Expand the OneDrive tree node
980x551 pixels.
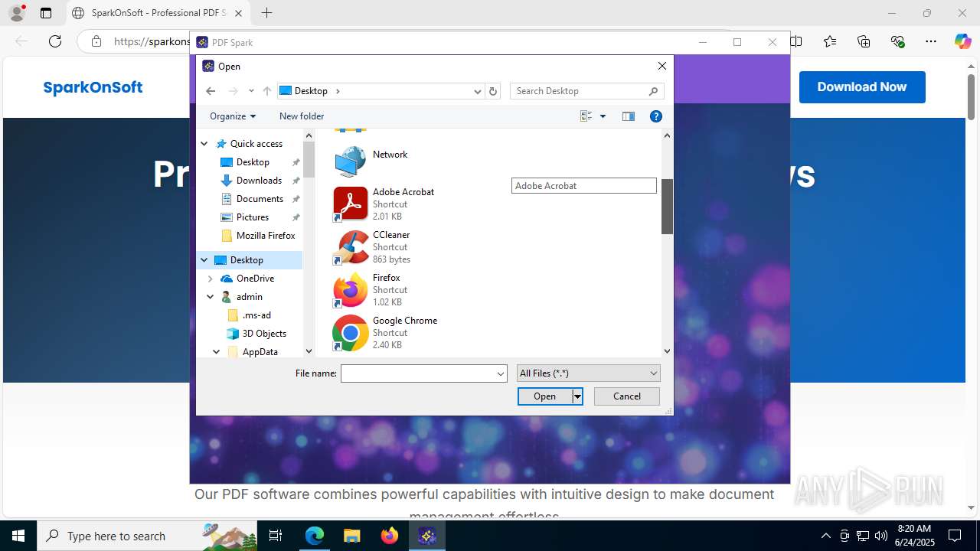pyautogui.click(x=211, y=279)
